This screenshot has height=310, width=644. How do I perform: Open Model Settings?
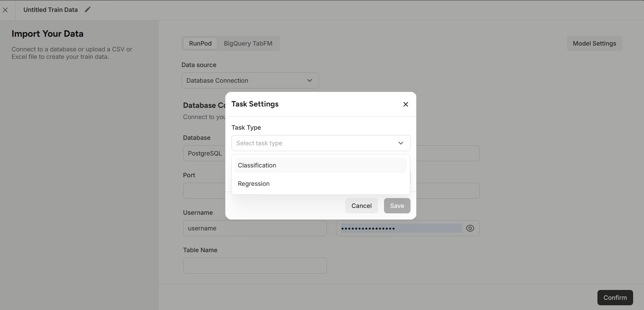pos(594,44)
